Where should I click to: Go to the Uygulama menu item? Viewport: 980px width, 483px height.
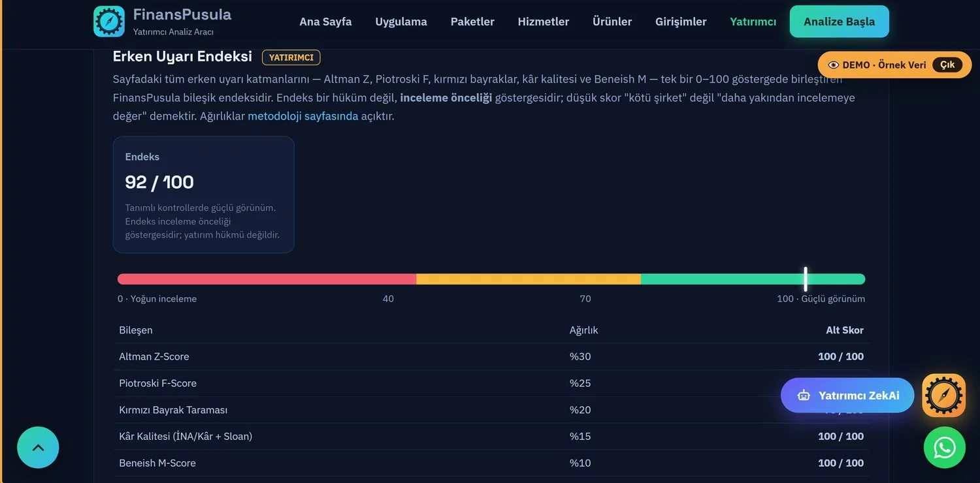[x=401, y=22]
